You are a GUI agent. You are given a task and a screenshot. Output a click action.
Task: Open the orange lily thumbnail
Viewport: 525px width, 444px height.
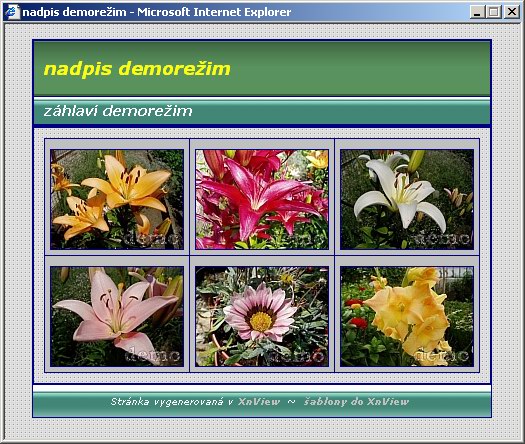coord(117,200)
